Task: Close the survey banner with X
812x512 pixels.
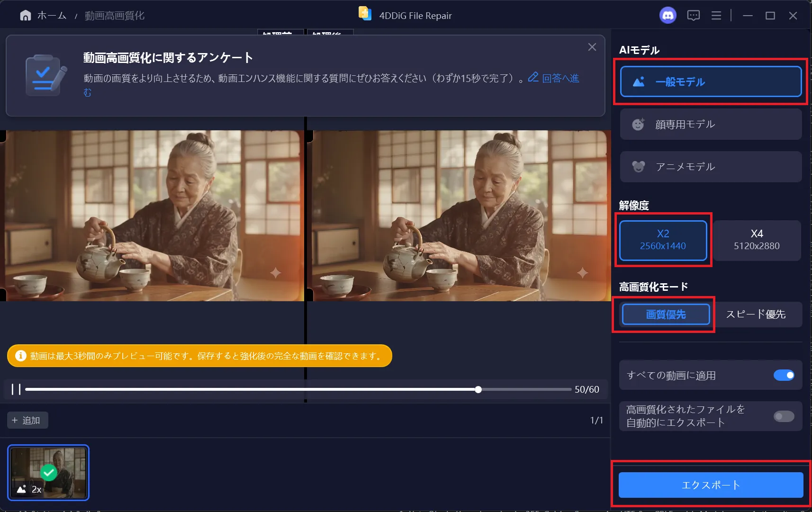Action: (592, 47)
